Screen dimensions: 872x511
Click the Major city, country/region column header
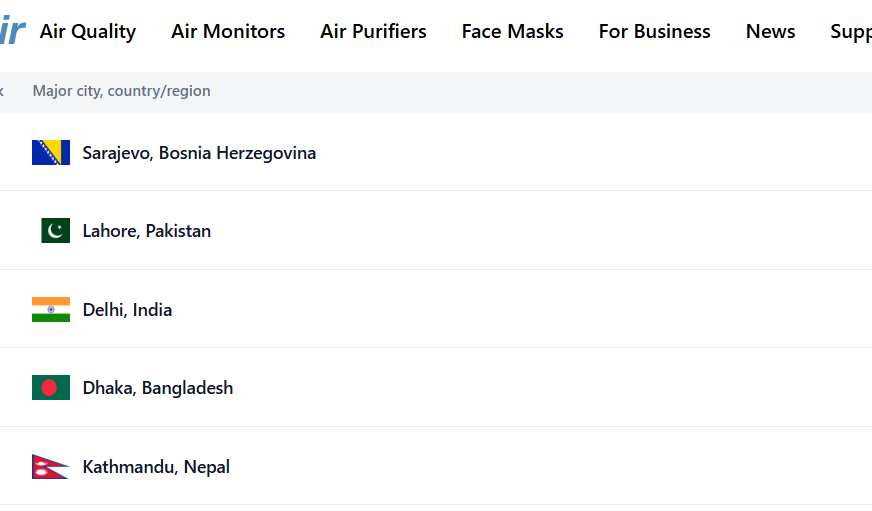click(122, 91)
